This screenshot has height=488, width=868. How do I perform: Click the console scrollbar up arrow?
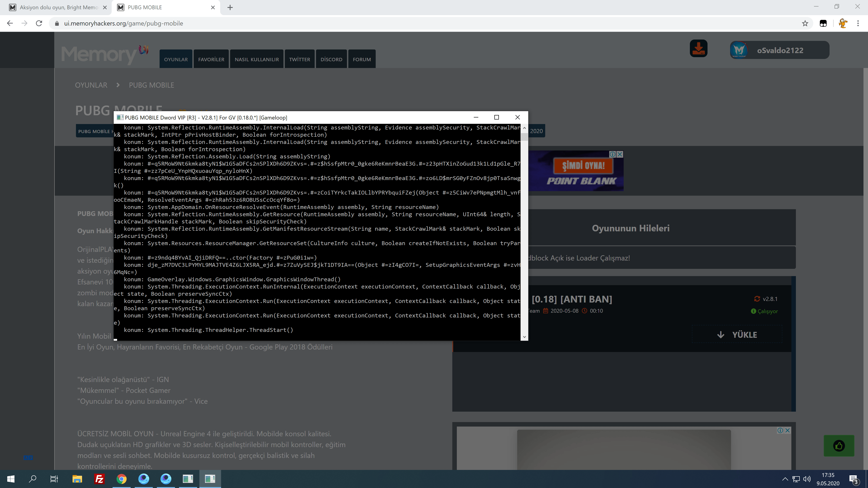click(x=524, y=128)
